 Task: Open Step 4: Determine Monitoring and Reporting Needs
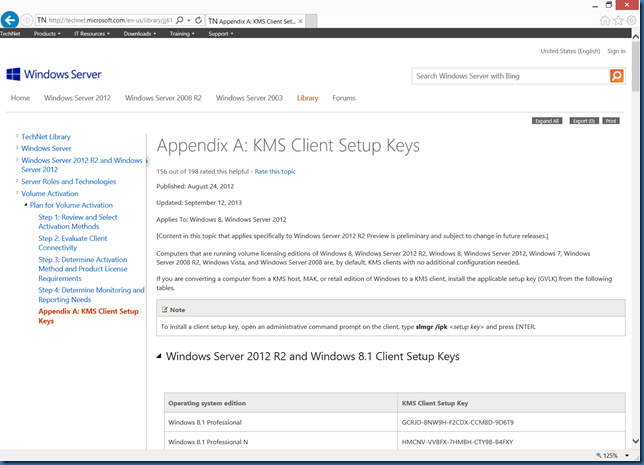pos(91,295)
